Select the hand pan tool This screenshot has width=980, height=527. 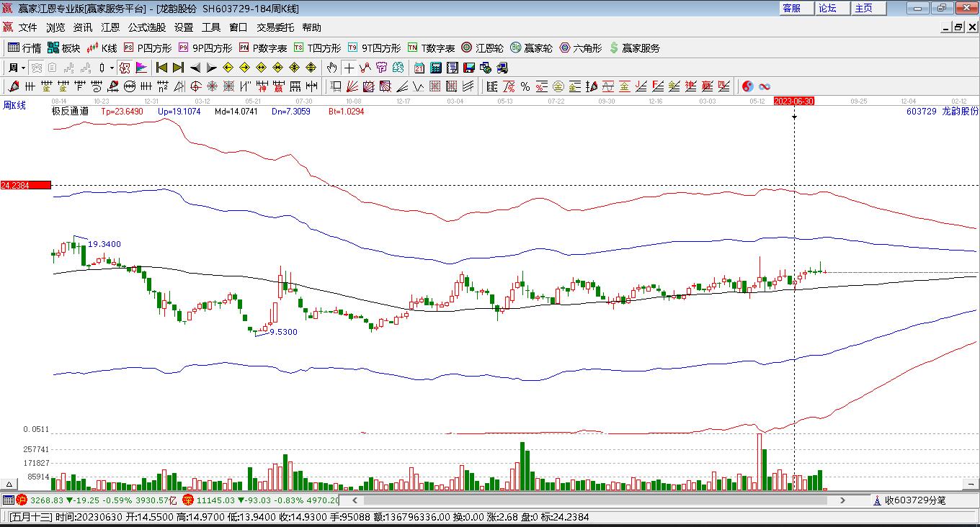(331, 68)
